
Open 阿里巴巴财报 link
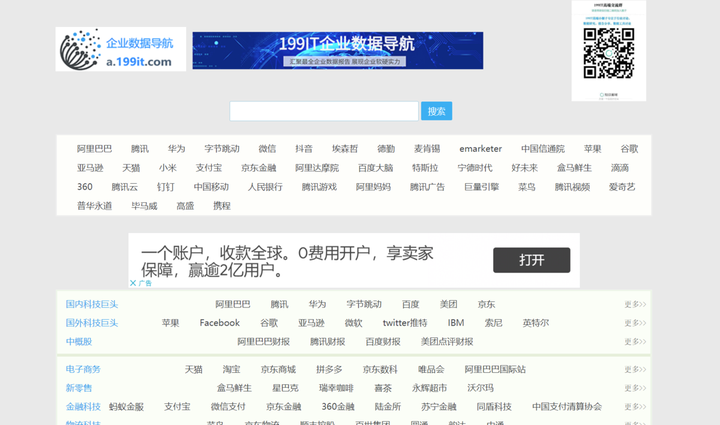coord(264,342)
